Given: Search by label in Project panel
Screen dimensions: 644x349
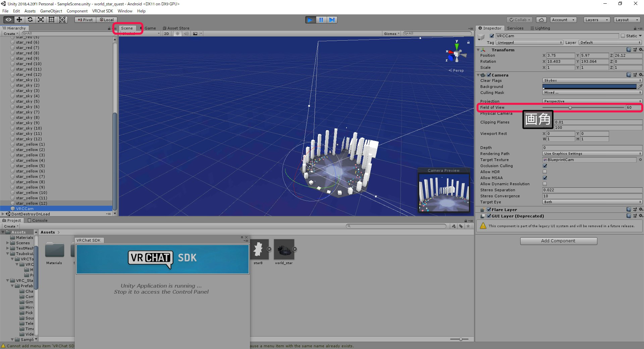Looking at the screenshot, I should [x=461, y=226].
